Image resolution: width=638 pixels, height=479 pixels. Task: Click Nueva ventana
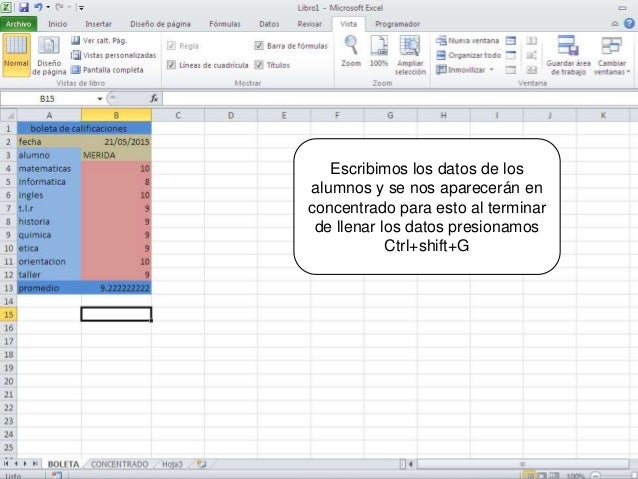(468, 40)
